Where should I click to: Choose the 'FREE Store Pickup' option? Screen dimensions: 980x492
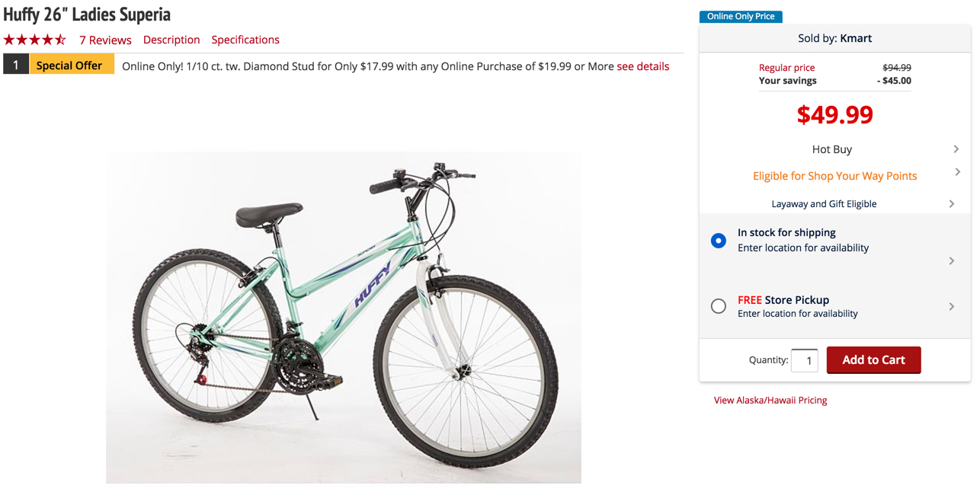(x=718, y=305)
